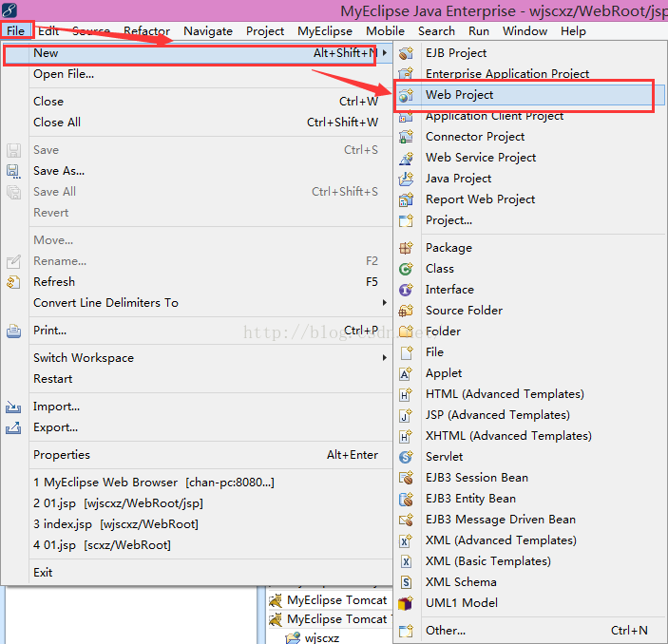Click the XML Schema icon
668x644 pixels.
[x=406, y=582]
